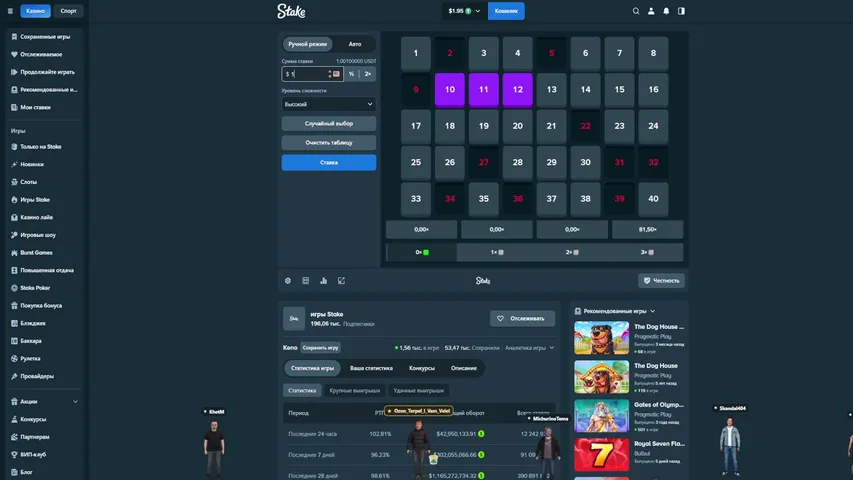Deselect keno number 10
853x480 pixels.
tap(449, 89)
